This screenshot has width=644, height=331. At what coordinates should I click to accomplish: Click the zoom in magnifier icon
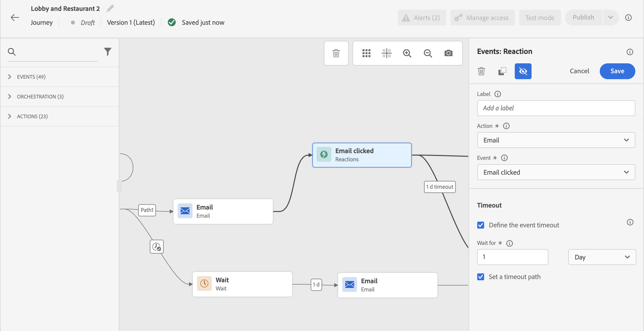[x=407, y=53]
